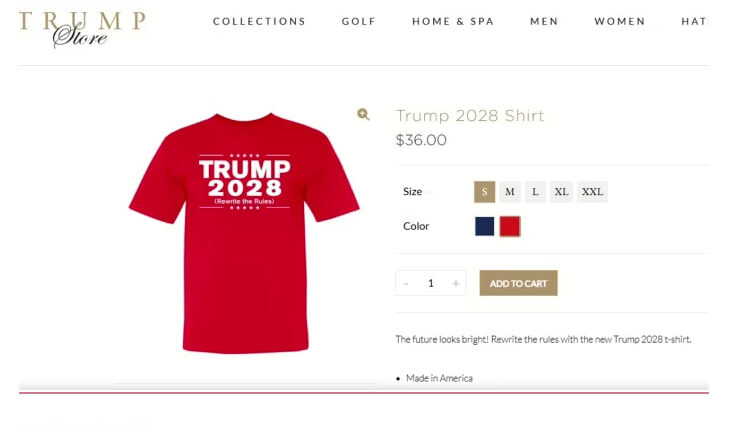Add the shirt to cart
The height and width of the screenshot is (426, 744).
[x=519, y=283]
